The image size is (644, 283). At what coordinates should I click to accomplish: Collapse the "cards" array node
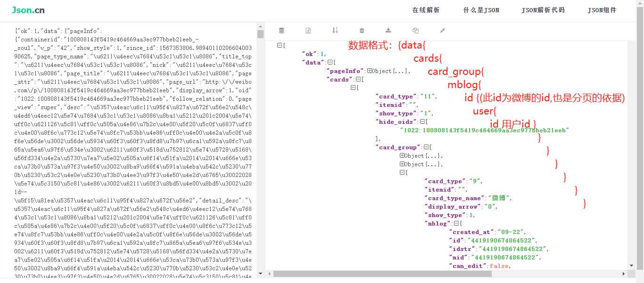coord(358,79)
